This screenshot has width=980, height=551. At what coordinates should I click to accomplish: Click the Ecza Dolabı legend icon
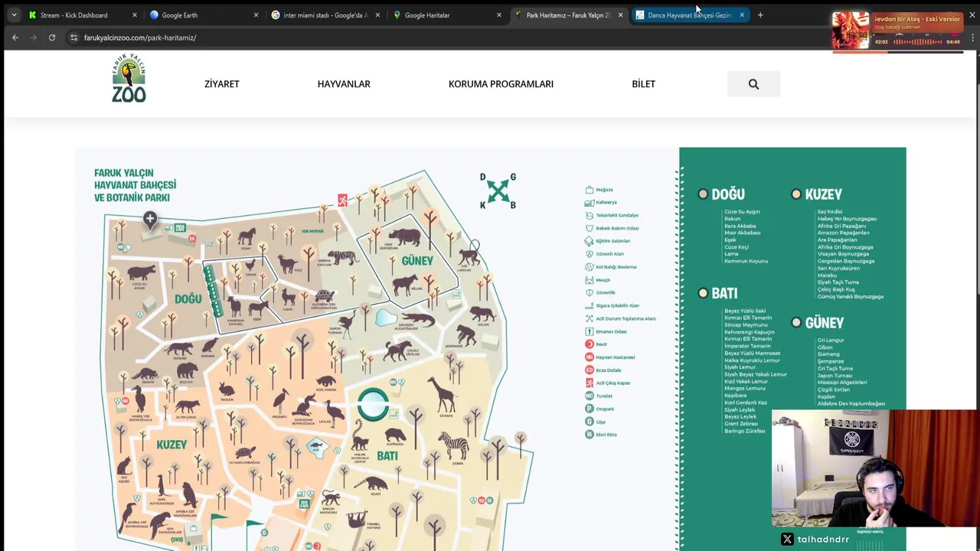click(590, 370)
